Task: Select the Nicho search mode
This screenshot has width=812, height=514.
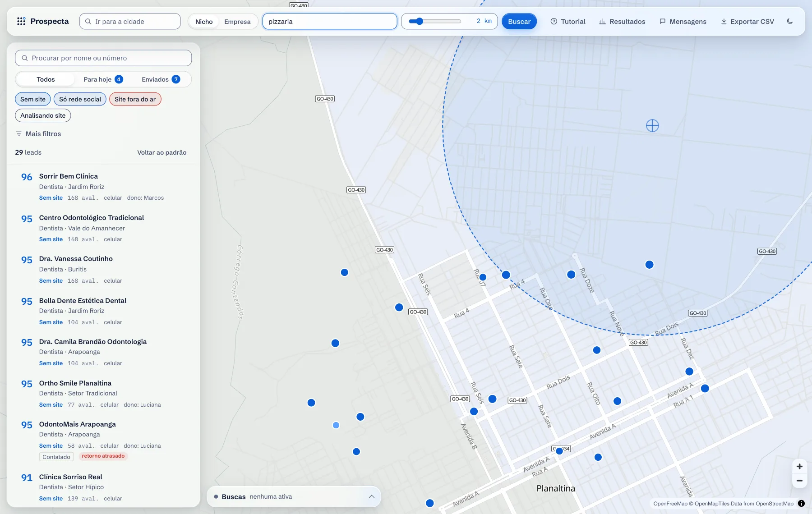Action: tap(204, 21)
